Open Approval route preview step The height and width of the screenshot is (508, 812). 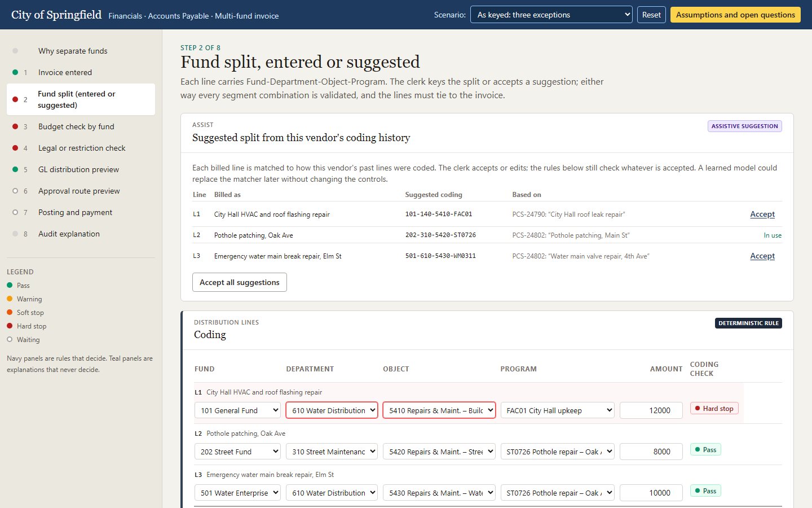pyautogui.click(x=81, y=191)
